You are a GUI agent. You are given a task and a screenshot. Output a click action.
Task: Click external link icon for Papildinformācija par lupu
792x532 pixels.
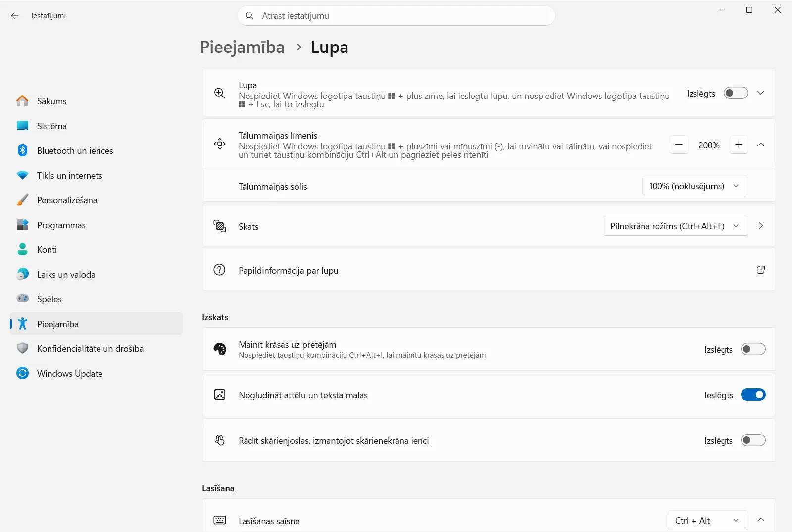pos(761,270)
